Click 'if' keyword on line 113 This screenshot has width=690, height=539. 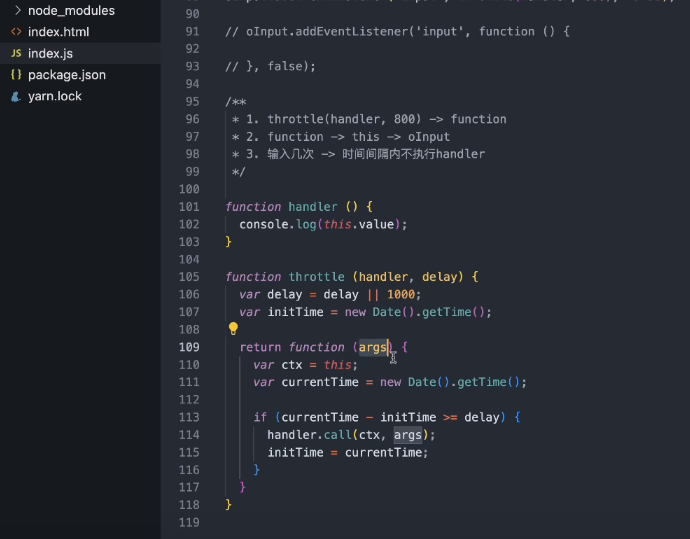click(x=260, y=417)
